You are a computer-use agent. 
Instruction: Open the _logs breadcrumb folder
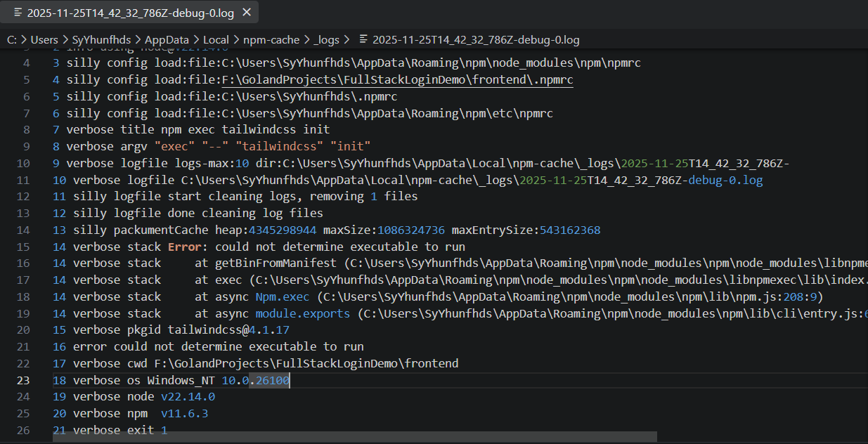tap(326, 40)
